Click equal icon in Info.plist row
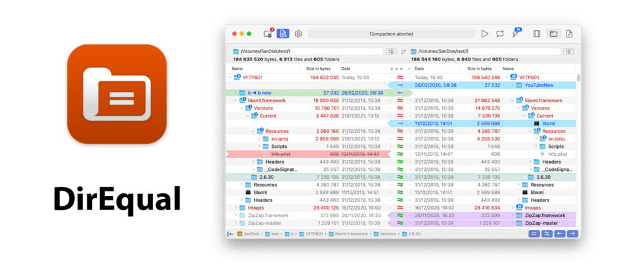 [x=400, y=154]
